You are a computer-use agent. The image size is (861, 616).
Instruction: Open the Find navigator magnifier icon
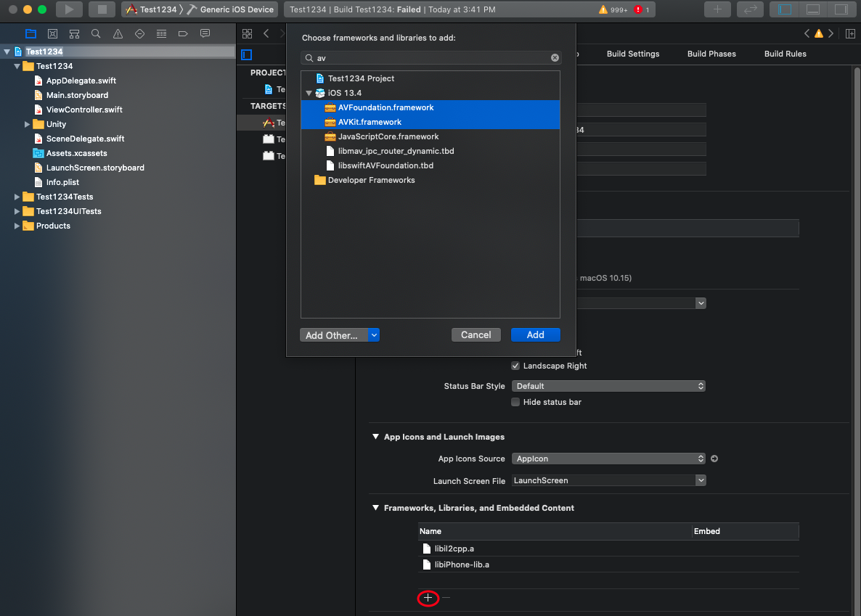(96, 33)
